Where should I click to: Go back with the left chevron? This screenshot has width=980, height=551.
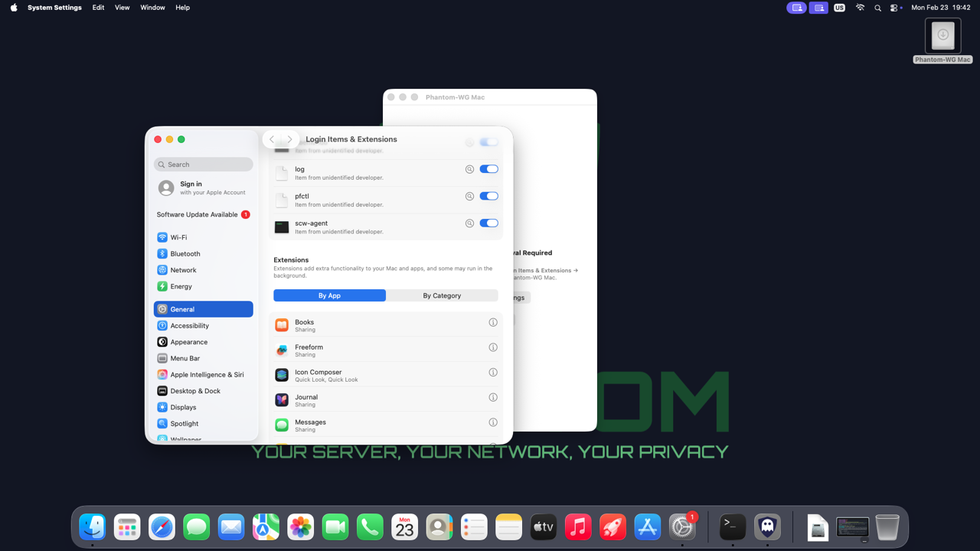pos(272,139)
